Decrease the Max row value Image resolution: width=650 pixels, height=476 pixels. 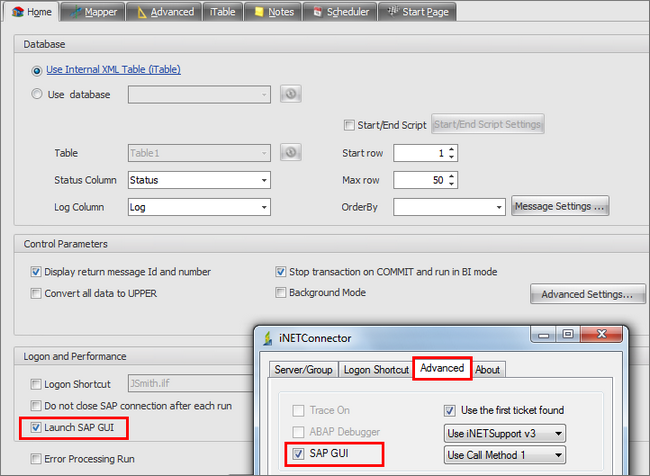tap(451, 184)
